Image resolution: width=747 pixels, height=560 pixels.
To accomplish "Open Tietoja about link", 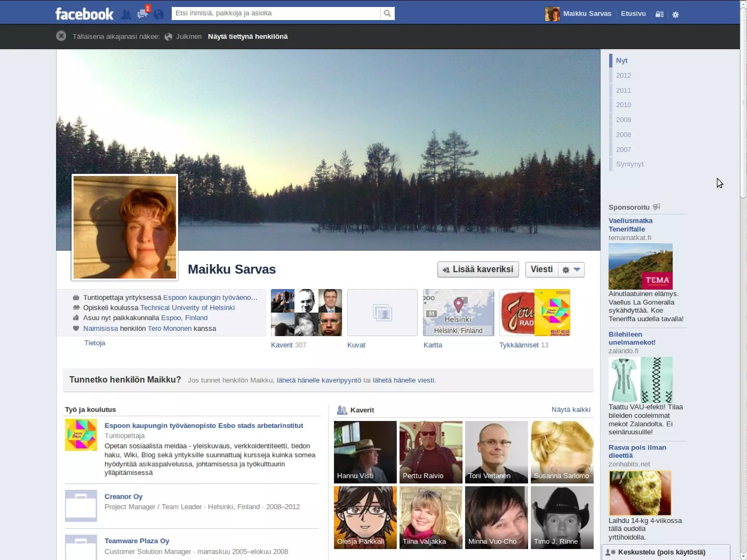I will [95, 343].
